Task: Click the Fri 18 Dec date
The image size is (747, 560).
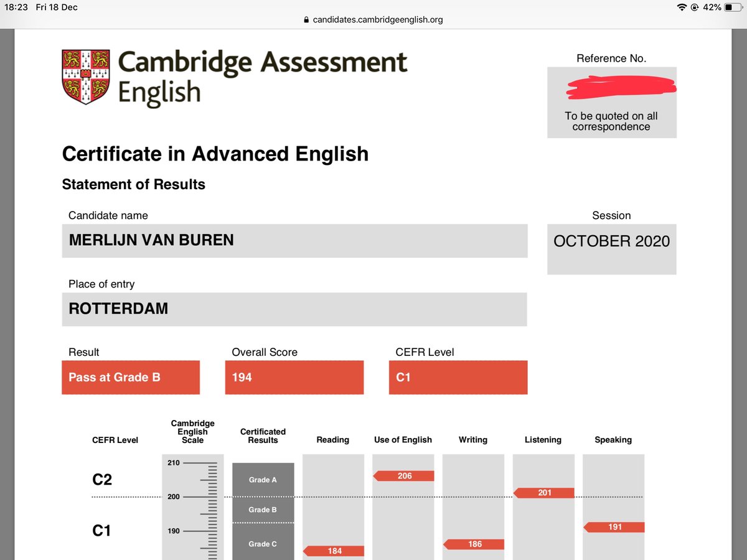Action: (x=57, y=7)
